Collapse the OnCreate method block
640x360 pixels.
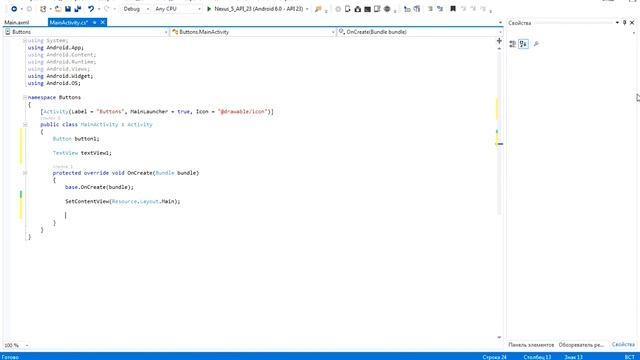[x=25, y=173]
